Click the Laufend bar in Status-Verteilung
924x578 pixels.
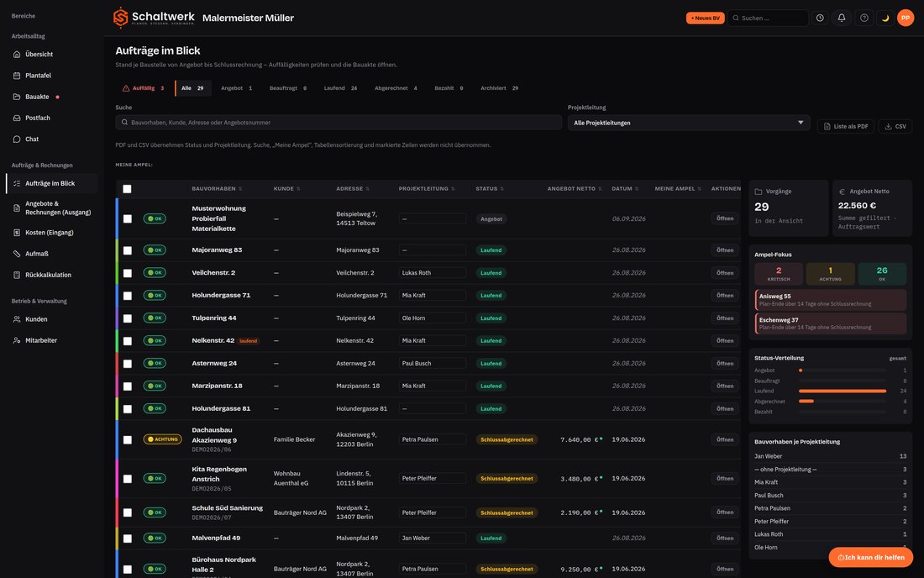pyautogui.click(x=842, y=391)
